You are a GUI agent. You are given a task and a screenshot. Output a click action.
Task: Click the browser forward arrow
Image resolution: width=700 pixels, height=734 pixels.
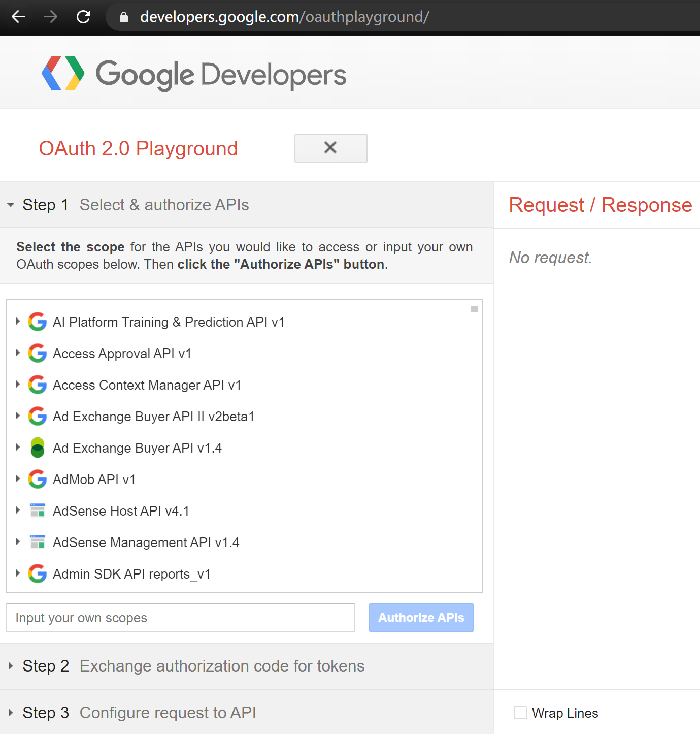[51, 17]
